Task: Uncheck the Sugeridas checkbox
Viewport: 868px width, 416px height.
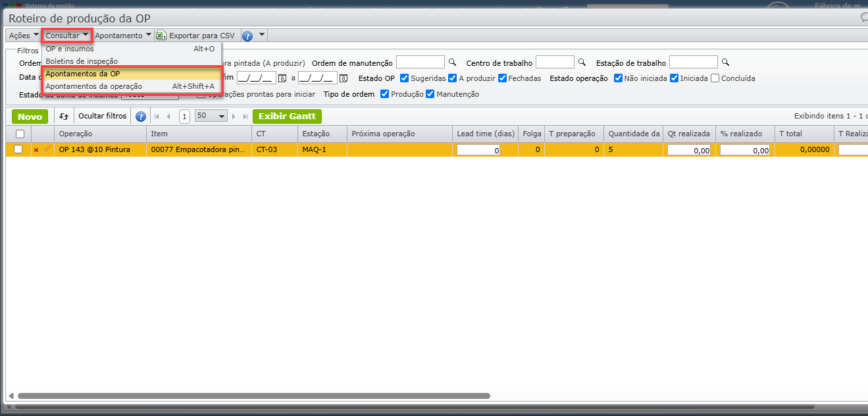Action: [x=405, y=78]
